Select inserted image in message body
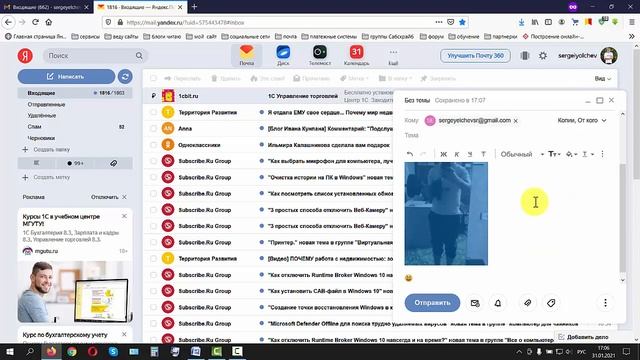The image size is (640, 360). tap(446, 213)
